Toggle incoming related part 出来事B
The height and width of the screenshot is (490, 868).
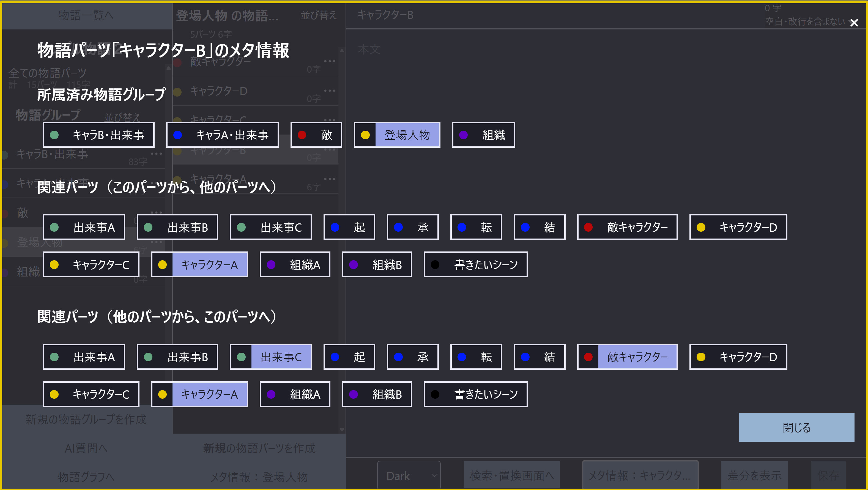(x=177, y=357)
